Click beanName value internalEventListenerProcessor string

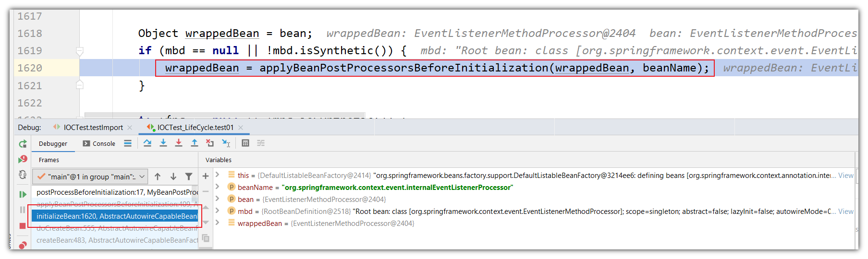(x=397, y=188)
